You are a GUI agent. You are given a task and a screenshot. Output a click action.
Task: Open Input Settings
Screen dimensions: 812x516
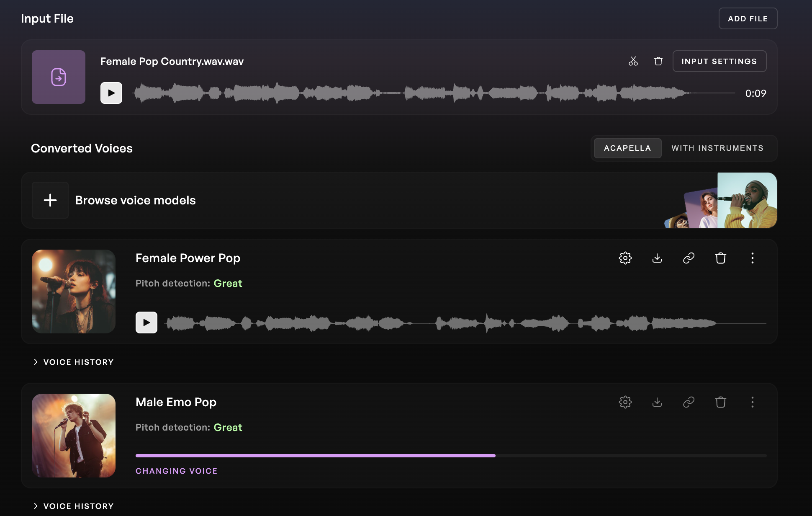coord(719,61)
